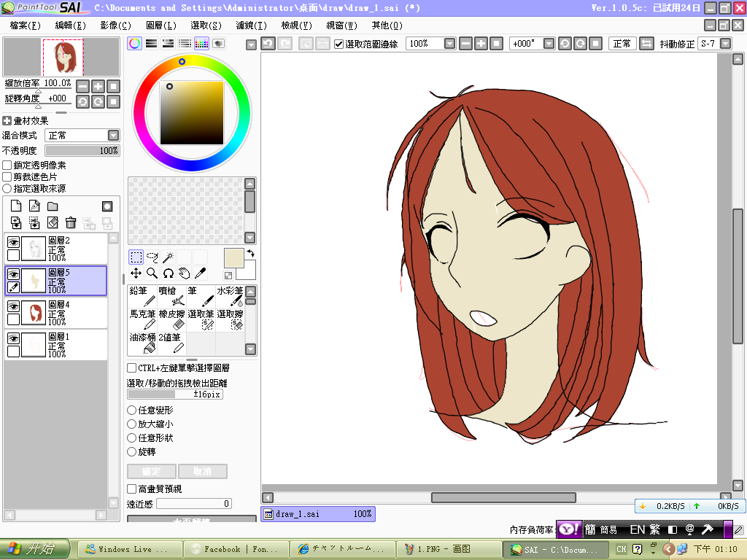This screenshot has width=747, height=560.
Task: Enable CTRL+左鍵單擊選擇圖層 checkbox
Action: coord(132,367)
